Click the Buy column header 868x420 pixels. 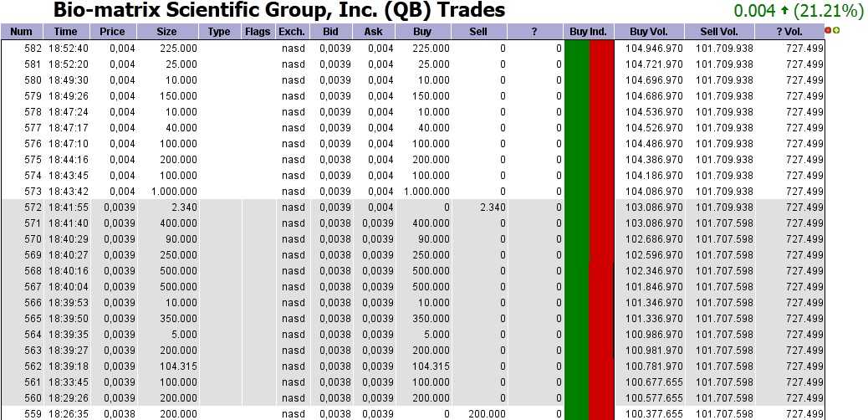coord(422,32)
